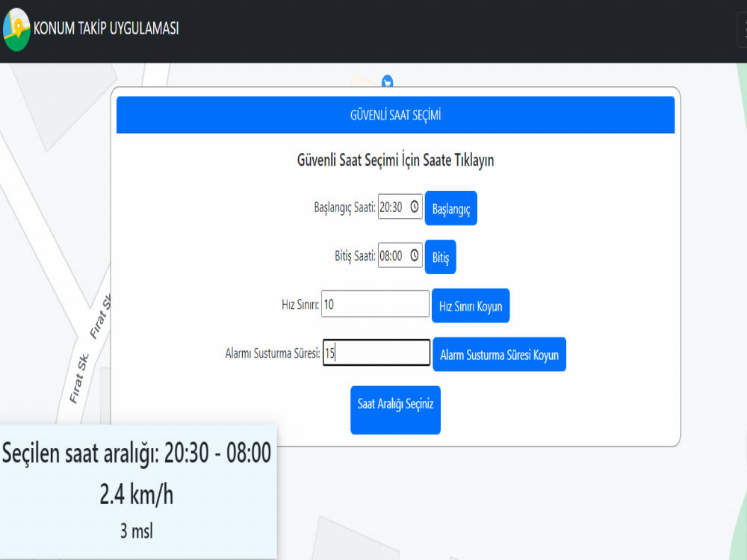
Task: Click the Başlangıç button
Action: click(450, 208)
